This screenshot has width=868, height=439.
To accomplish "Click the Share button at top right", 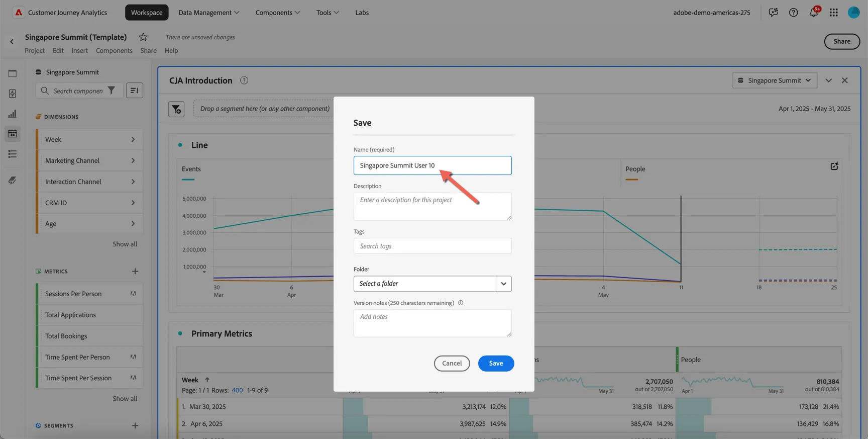I will 842,41.
